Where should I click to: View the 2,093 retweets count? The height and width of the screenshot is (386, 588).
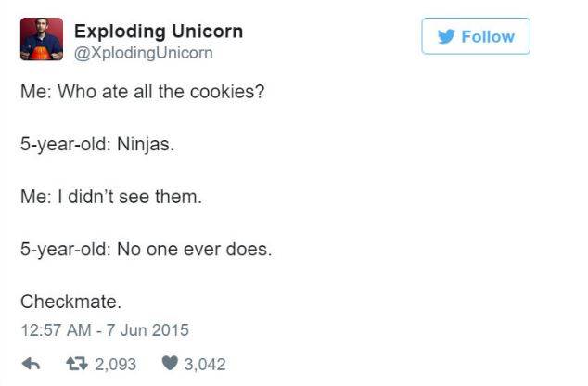pos(116,365)
